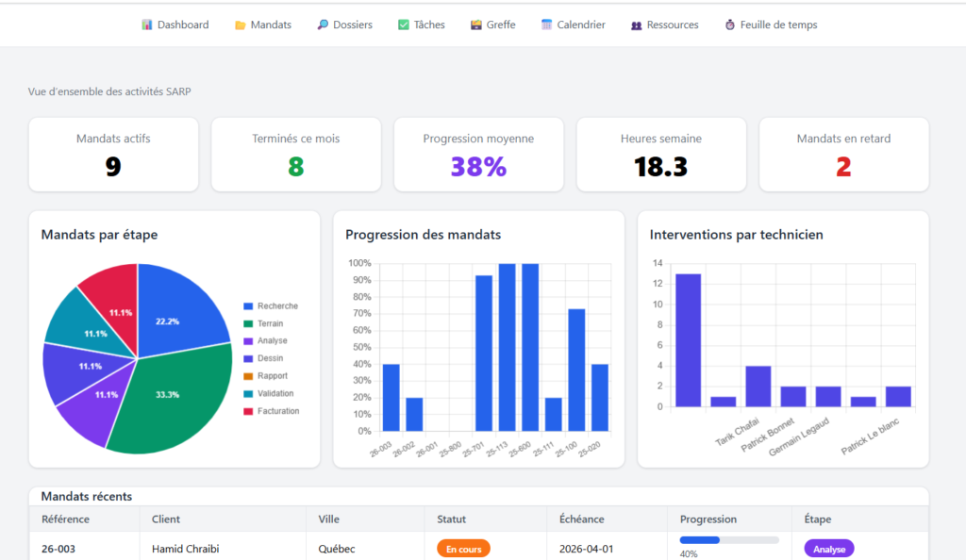Image resolution: width=966 pixels, height=560 pixels.
Task: Click the Tâches green checkmark icon
Action: pyautogui.click(x=404, y=25)
